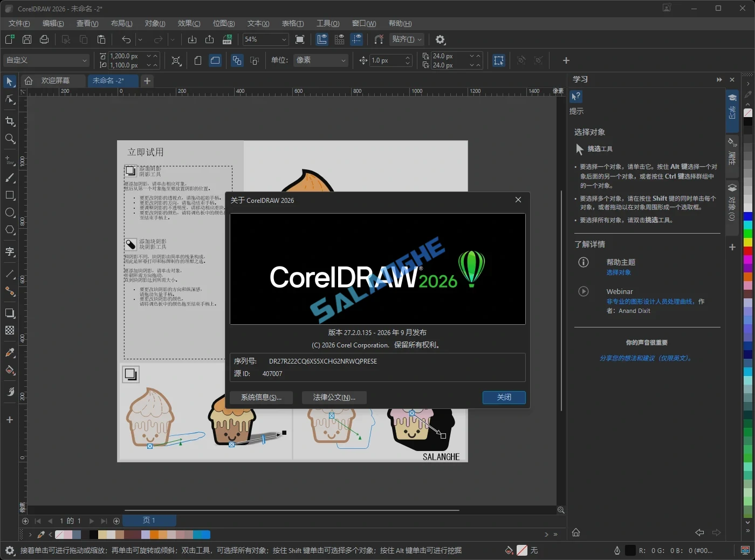Open the zoom level 54% dropdown
The image size is (755, 560).
tap(284, 39)
